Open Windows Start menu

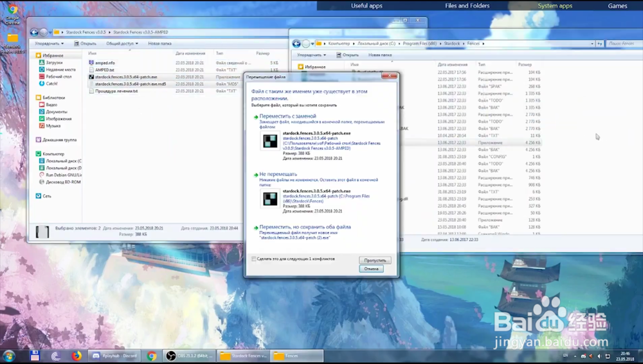point(9,356)
